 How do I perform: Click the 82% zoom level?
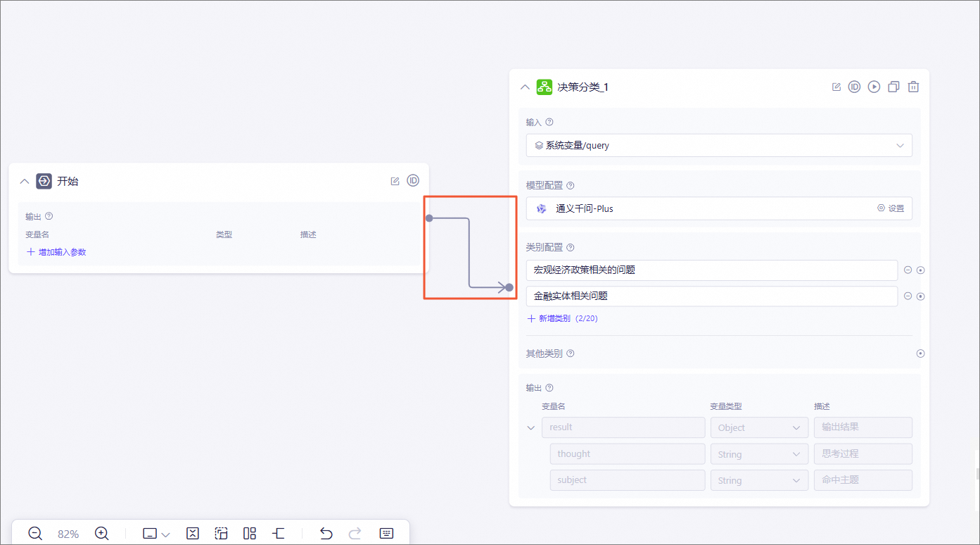68,534
